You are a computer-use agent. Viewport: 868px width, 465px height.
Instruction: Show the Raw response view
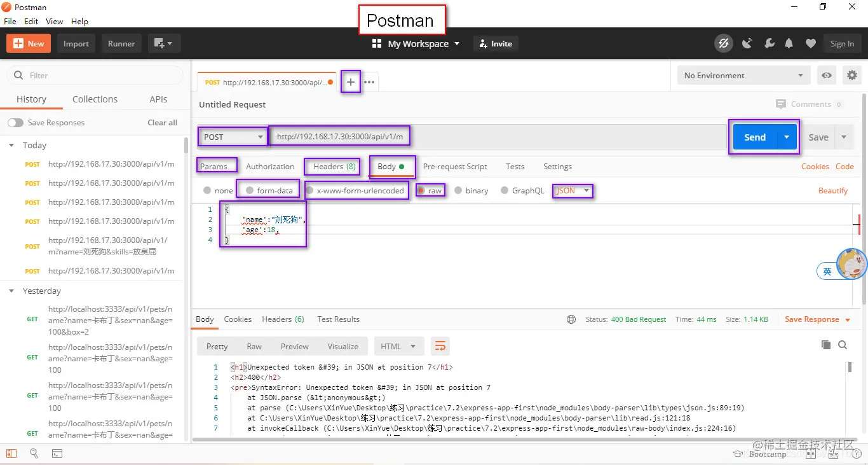pyautogui.click(x=254, y=347)
